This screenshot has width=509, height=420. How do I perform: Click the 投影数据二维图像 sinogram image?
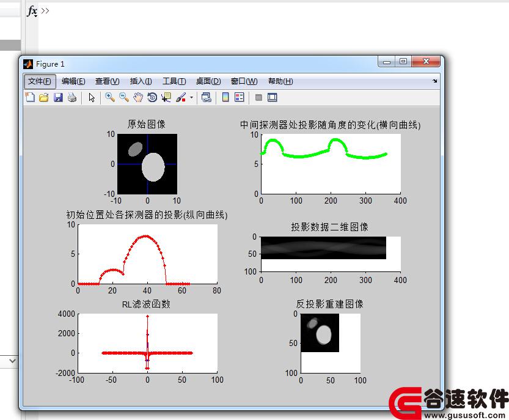(x=324, y=248)
